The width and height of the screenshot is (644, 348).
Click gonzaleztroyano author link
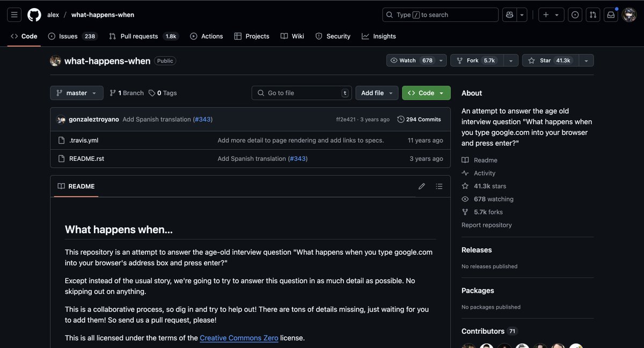94,119
